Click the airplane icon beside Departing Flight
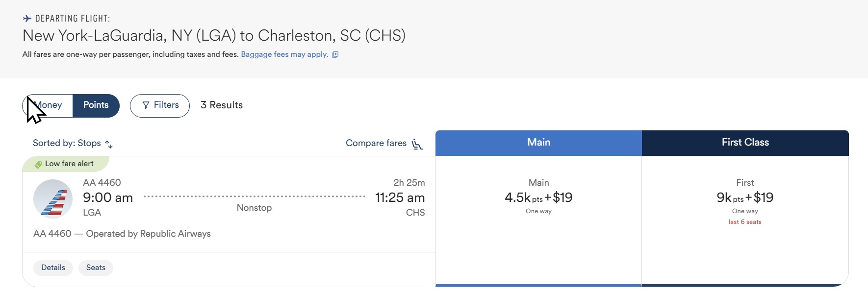Screen dimensions: 868x296 point(27,19)
